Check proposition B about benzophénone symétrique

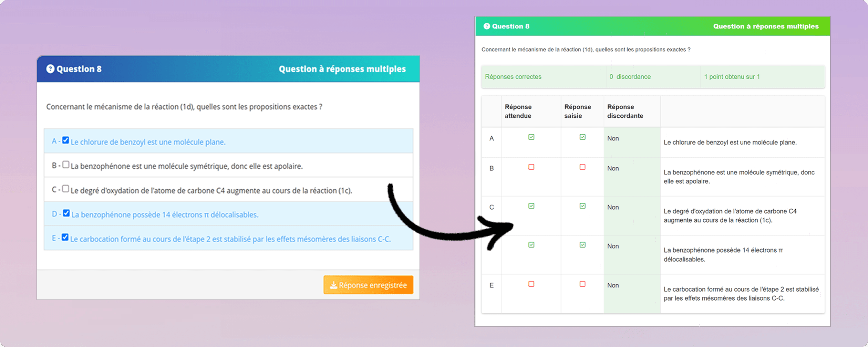pyautogui.click(x=66, y=165)
